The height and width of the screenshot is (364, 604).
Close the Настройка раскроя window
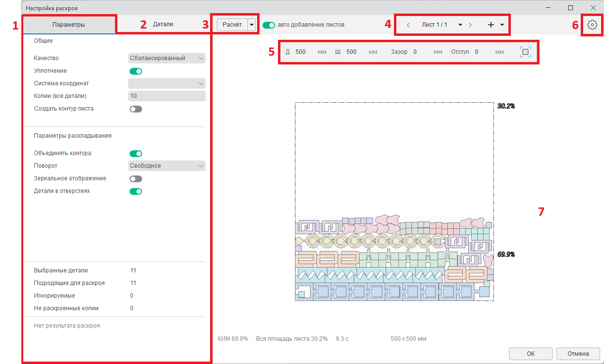tap(593, 8)
